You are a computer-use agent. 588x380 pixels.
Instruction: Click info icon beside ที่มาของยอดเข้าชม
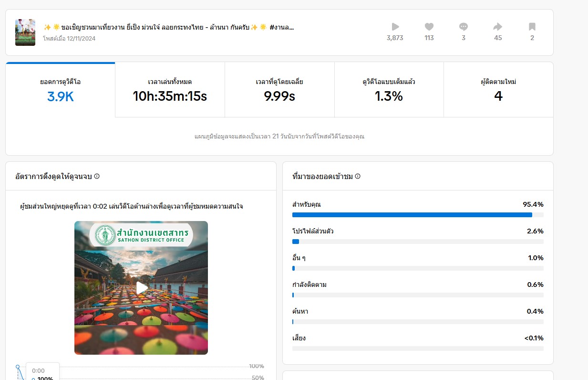358,176
